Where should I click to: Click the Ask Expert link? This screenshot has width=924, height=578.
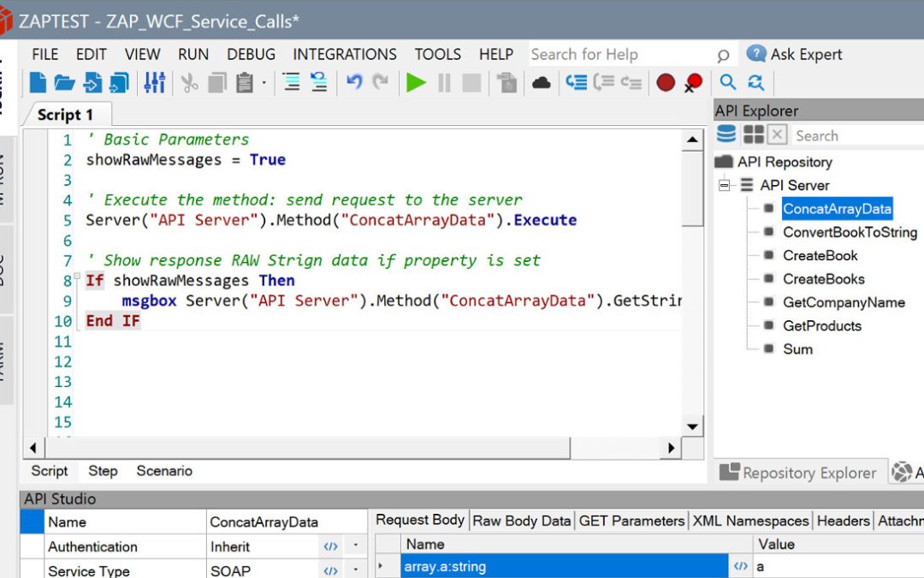(805, 54)
